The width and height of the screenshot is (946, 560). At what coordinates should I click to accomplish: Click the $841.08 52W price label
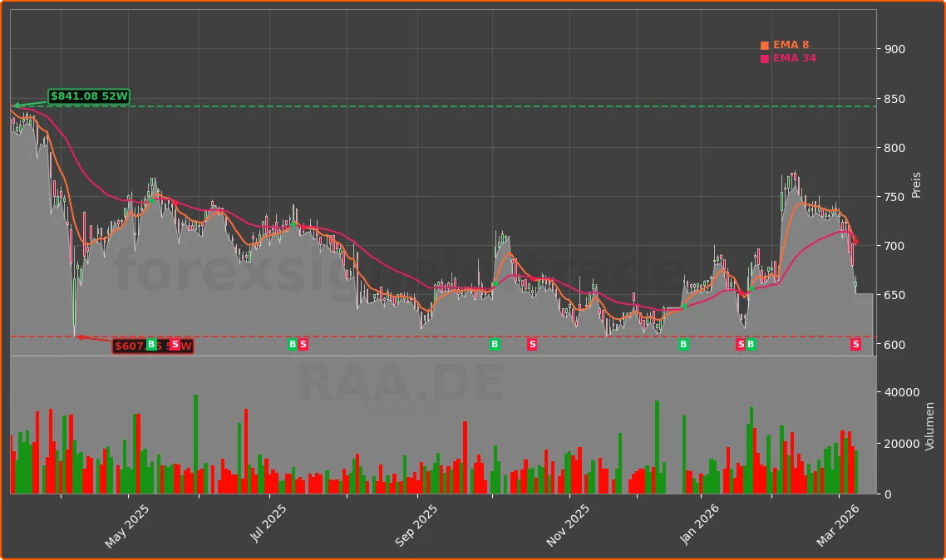(x=89, y=96)
